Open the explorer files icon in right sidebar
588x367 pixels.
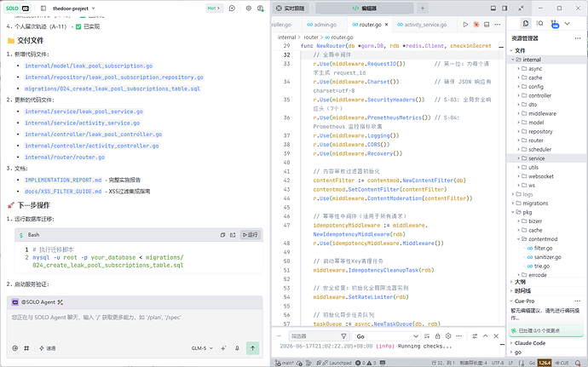pyautogui.click(x=526, y=23)
